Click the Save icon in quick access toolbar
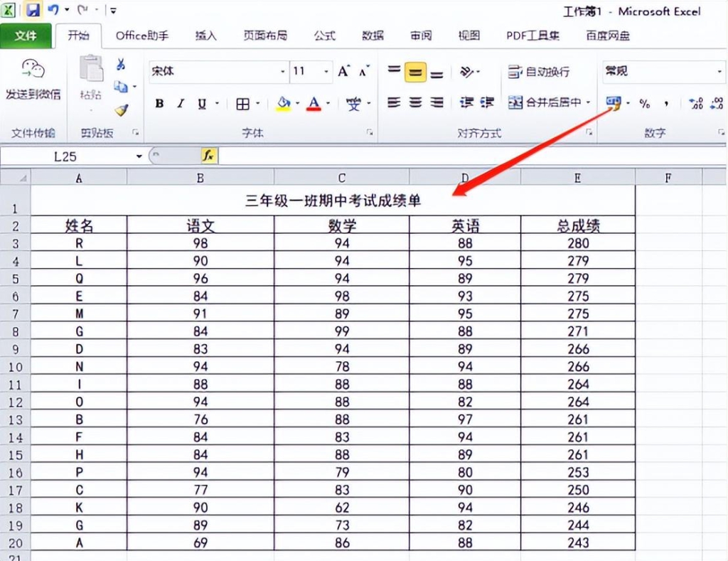This screenshot has width=728, height=561. (x=33, y=10)
